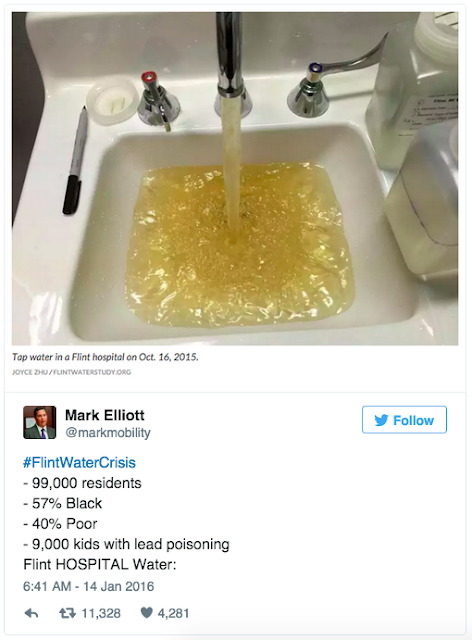View the 11,328 retweets count

click(x=101, y=613)
